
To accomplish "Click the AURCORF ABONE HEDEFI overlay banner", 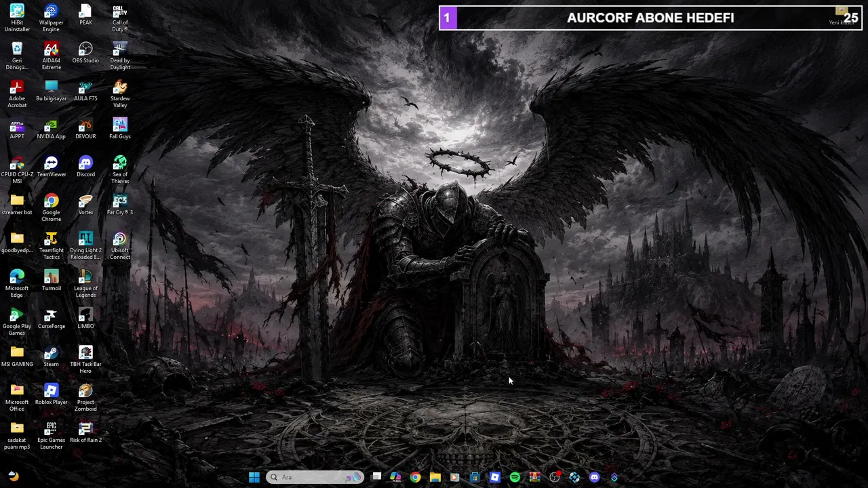I will tap(650, 18).
